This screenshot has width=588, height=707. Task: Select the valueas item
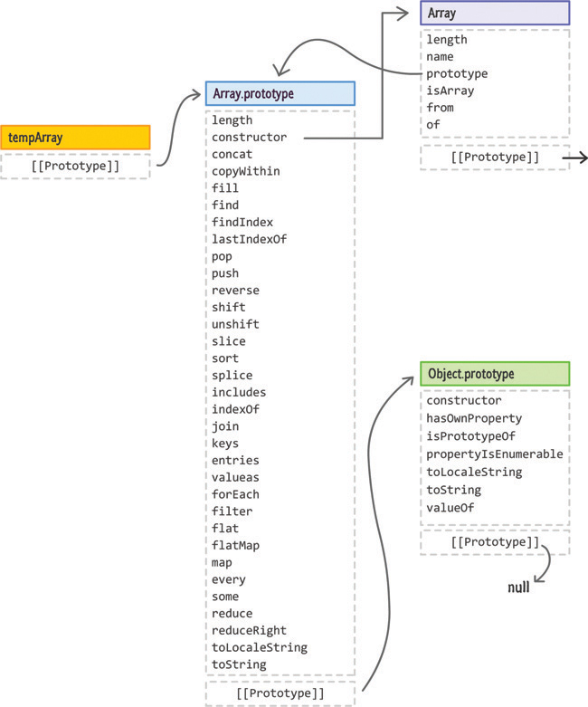[x=235, y=477]
